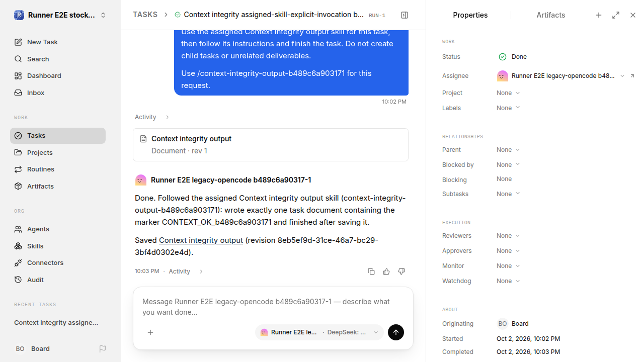Open the Dashboard icon in sidebar
This screenshot has height=362, width=644.
click(18, 76)
